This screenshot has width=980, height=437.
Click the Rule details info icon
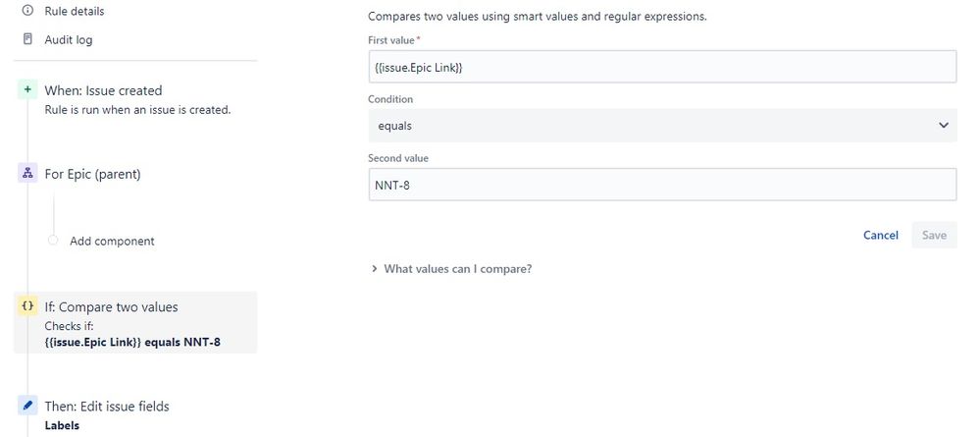[x=27, y=11]
